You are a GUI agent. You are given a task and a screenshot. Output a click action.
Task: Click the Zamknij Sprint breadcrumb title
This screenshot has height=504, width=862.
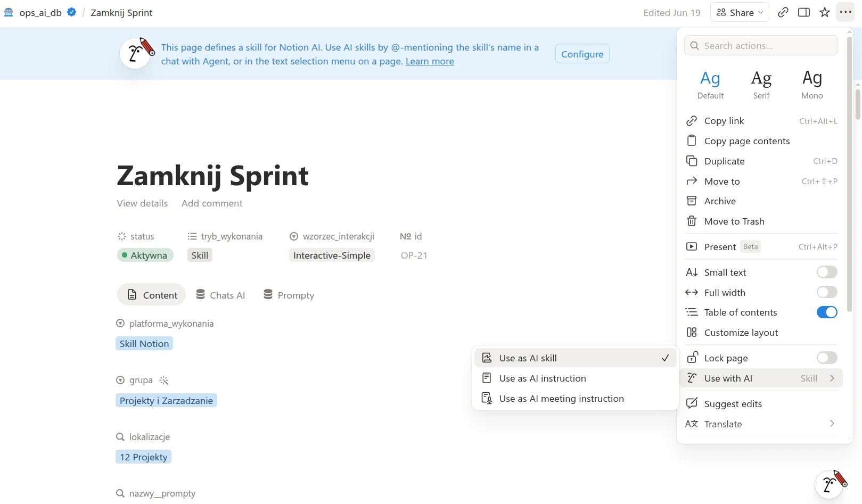[121, 12]
